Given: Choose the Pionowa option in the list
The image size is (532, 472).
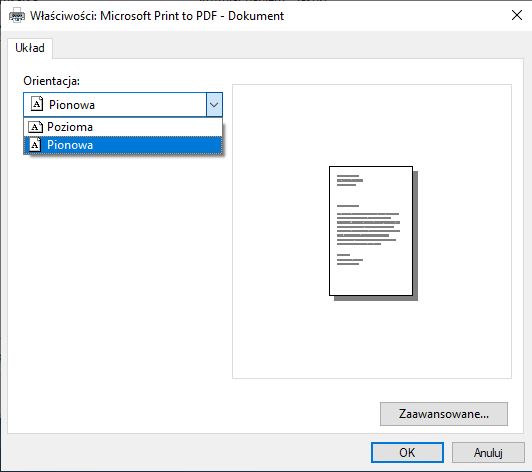Looking at the screenshot, I should pos(123,145).
